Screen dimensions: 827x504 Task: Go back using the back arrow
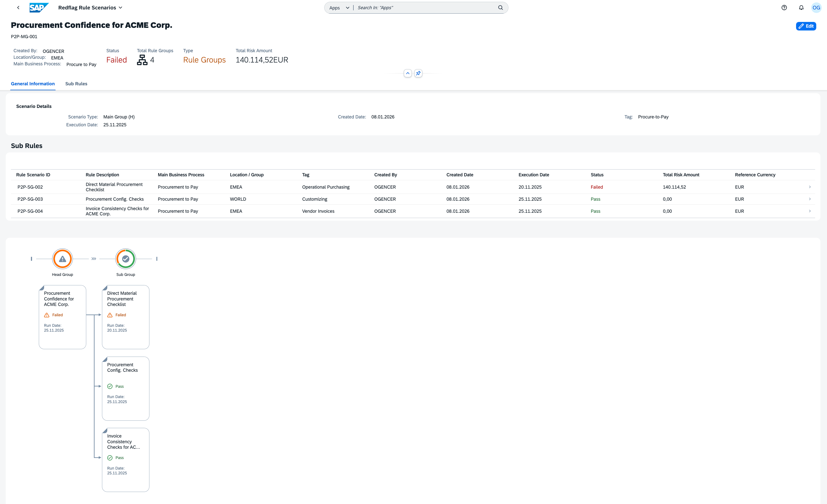[18, 8]
